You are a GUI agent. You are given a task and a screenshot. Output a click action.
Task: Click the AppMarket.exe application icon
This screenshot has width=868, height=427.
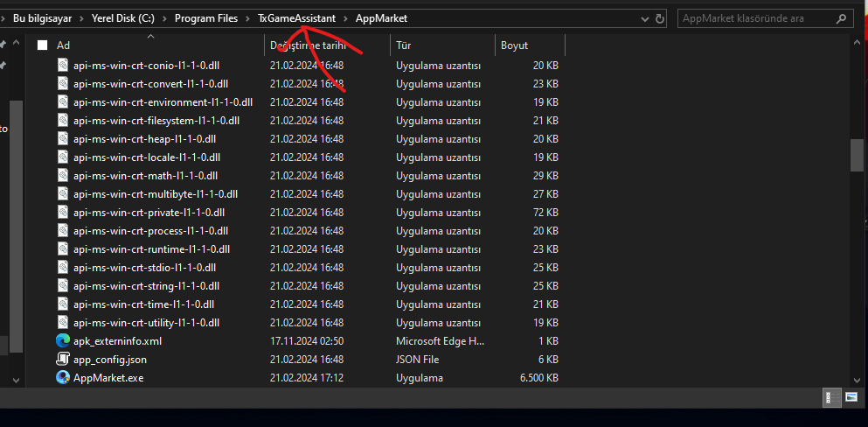coord(63,378)
